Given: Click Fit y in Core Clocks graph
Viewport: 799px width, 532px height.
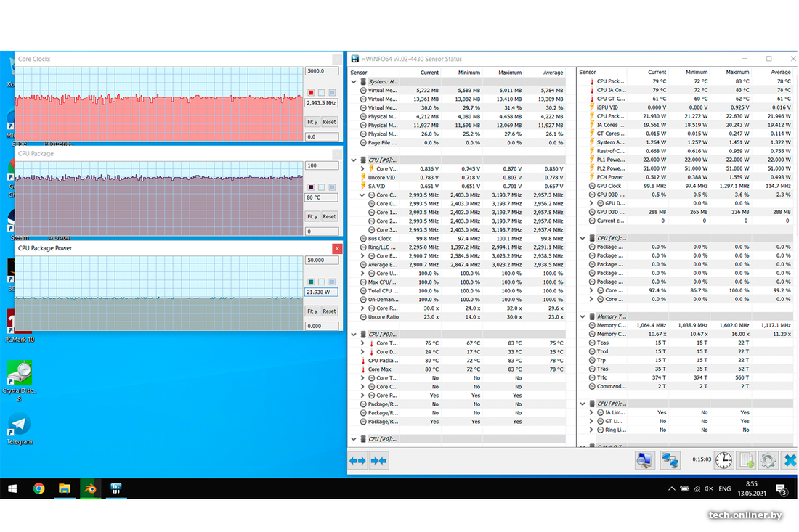Looking at the screenshot, I should [312, 122].
